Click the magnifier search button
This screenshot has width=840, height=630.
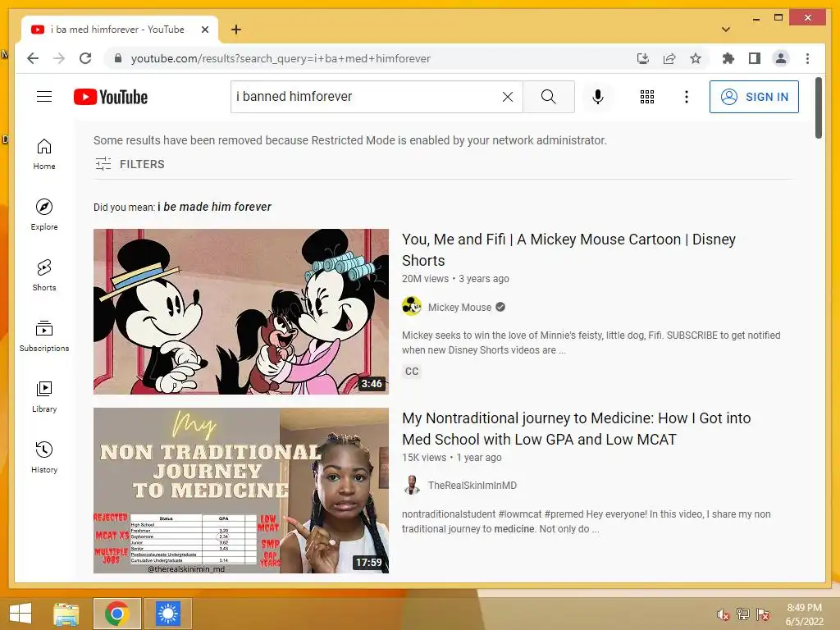point(549,97)
